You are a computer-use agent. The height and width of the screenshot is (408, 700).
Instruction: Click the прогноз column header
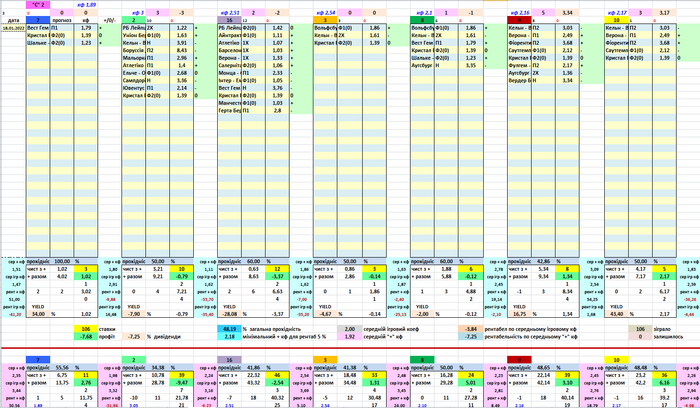(62, 20)
